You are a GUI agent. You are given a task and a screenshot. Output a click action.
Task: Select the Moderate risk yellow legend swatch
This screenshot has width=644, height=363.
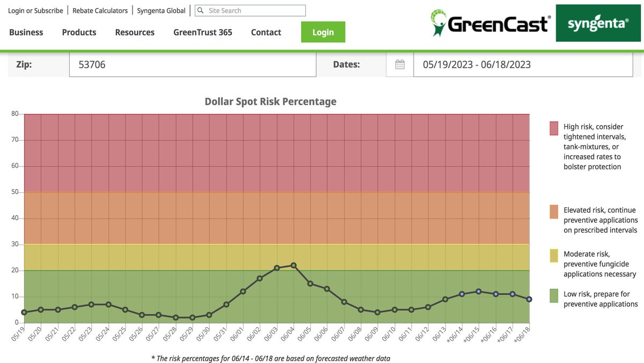[553, 257]
